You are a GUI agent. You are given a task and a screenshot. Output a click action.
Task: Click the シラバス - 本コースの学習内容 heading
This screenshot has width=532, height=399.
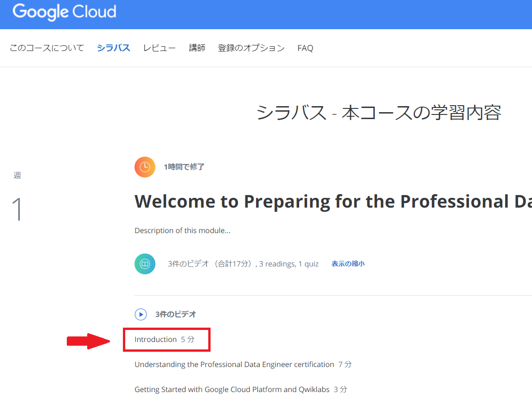[x=378, y=112]
